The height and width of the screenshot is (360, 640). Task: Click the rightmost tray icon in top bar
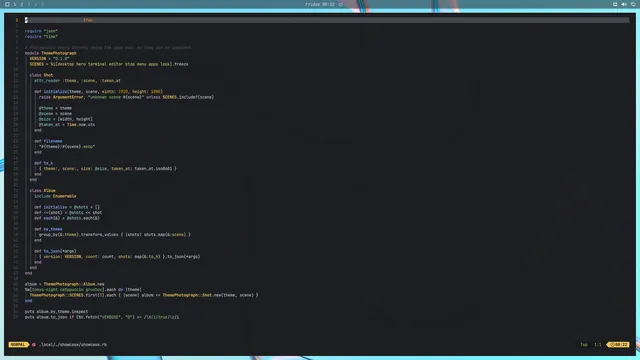[x=633, y=4]
